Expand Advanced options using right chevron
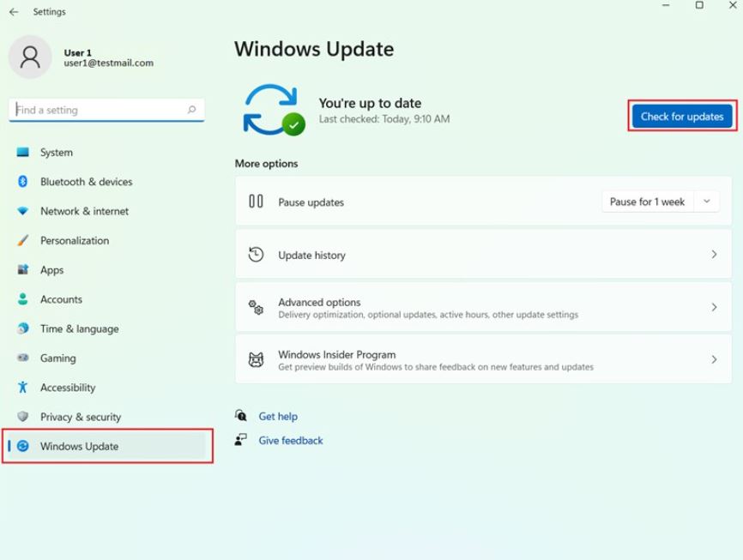 tap(714, 307)
